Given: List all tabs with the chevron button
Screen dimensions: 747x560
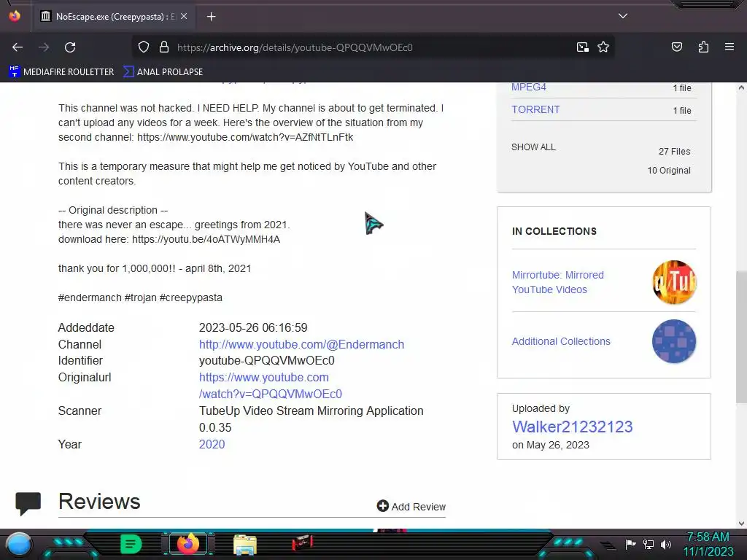Looking at the screenshot, I should click(x=623, y=16).
